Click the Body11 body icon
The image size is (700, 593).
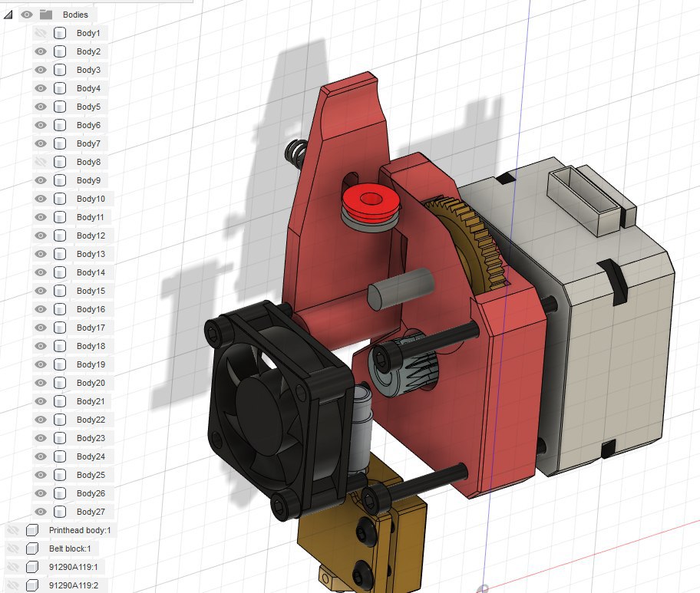click(x=60, y=217)
